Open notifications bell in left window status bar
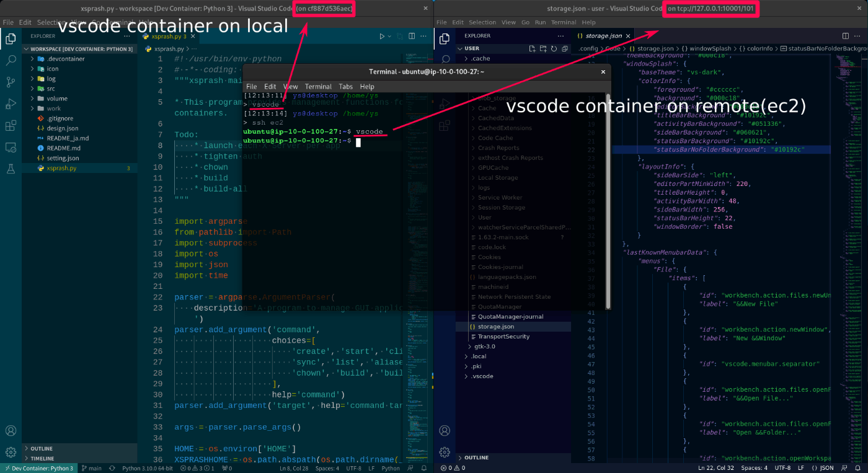This screenshot has height=473, width=868. (425, 468)
